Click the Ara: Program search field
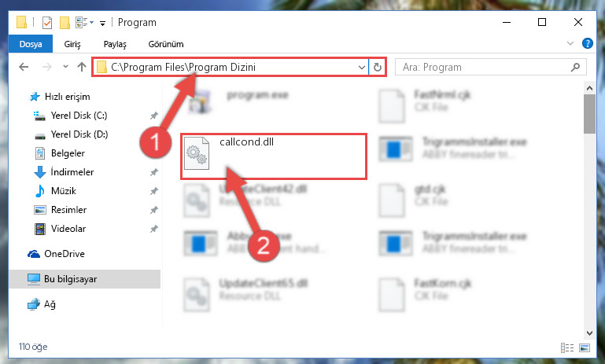 [x=484, y=67]
